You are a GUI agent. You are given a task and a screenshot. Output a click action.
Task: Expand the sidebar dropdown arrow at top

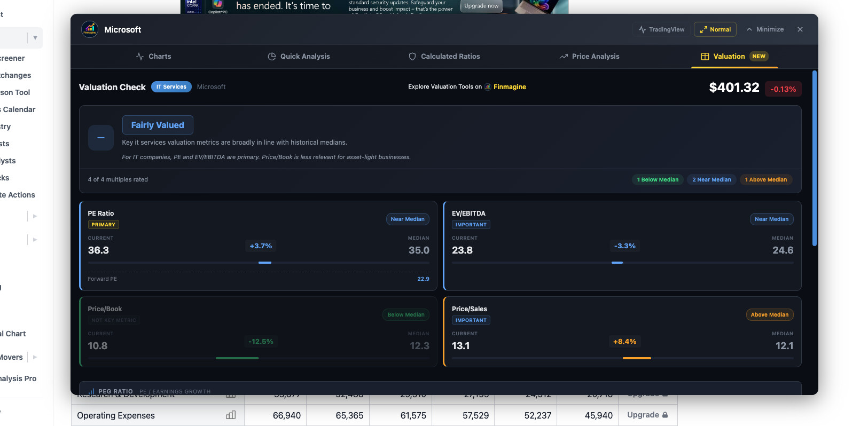(x=35, y=38)
